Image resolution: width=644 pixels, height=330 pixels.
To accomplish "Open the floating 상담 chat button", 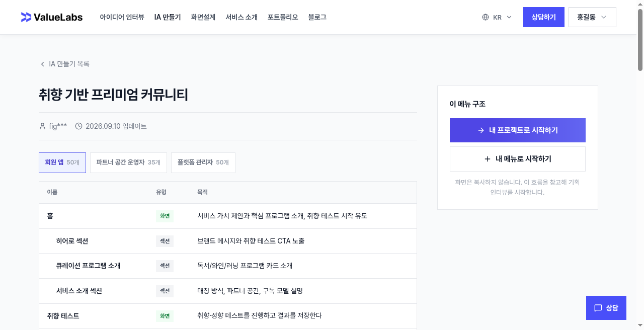I will click(x=606, y=308).
